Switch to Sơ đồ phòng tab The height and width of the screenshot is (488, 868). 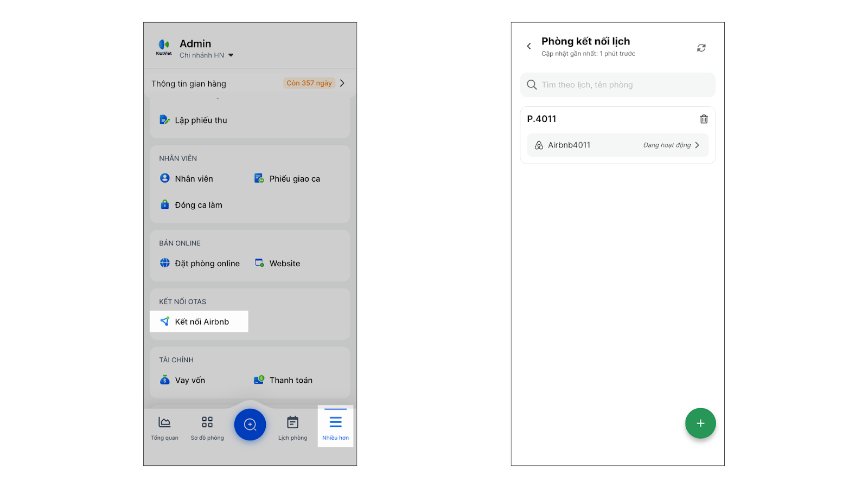point(207,427)
